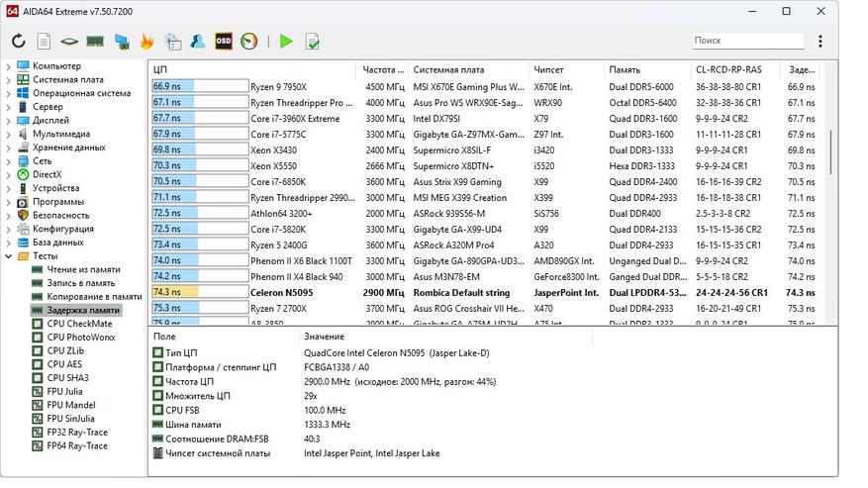This screenshot has width=868, height=488.
Task: Sort by CL-RCD-RP-RAS column header
Action: pos(735,70)
